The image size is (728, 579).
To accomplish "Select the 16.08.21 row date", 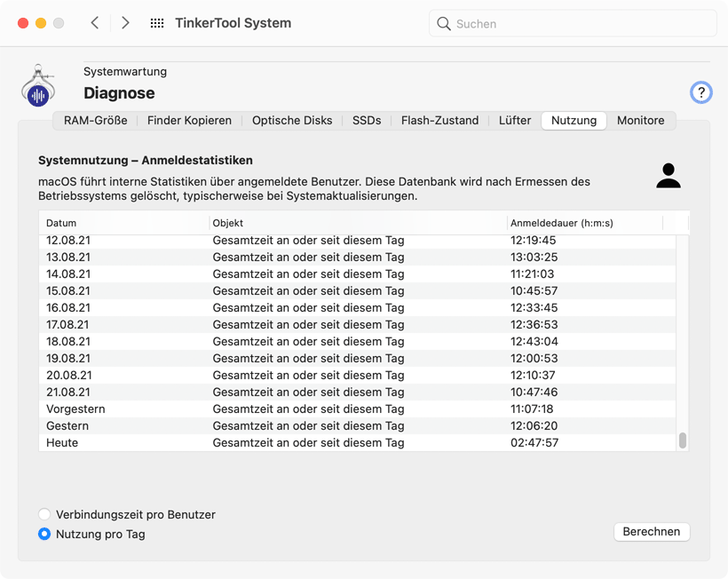I will (68, 308).
